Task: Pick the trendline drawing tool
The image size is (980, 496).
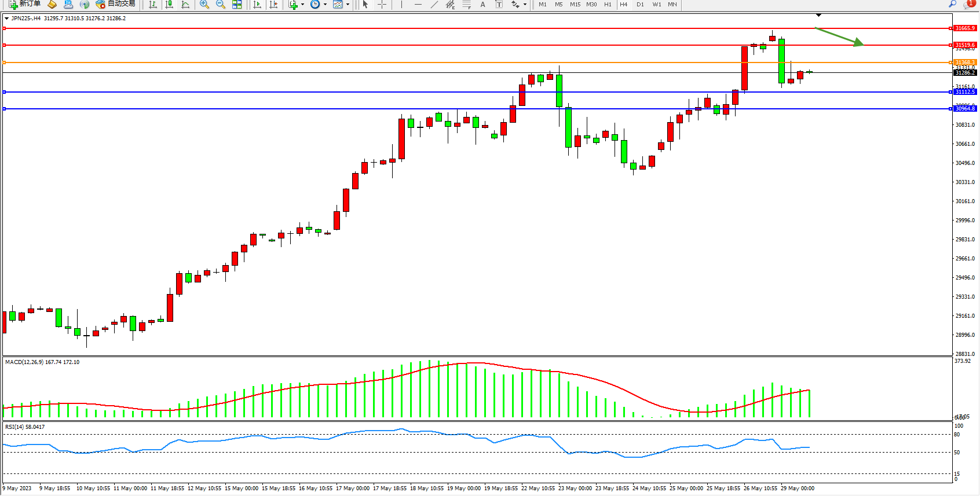Action: click(434, 4)
